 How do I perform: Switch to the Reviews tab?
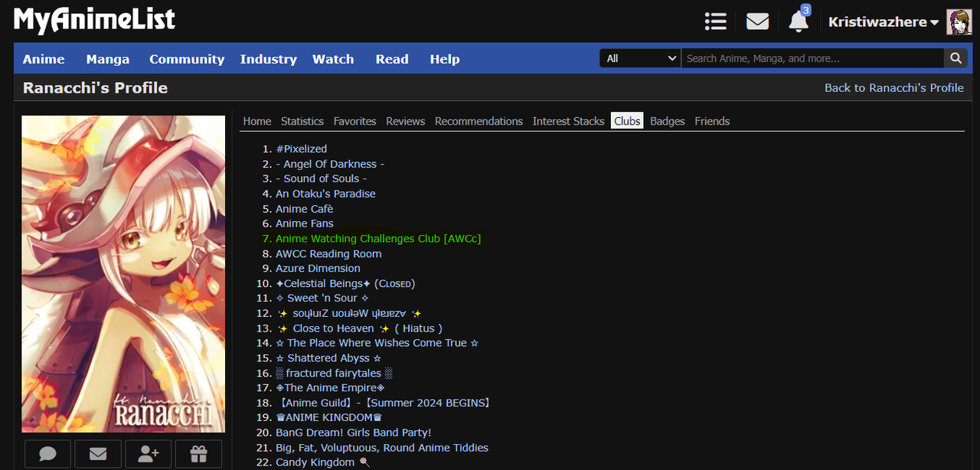pyautogui.click(x=406, y=121)
